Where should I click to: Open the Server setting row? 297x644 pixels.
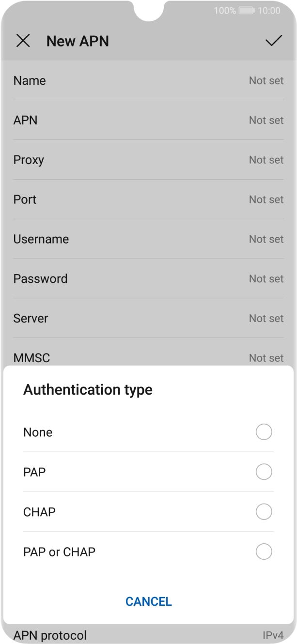(148, 319)
